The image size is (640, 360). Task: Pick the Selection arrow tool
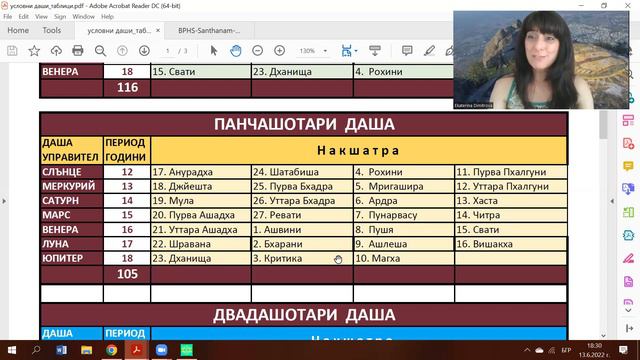213,51
